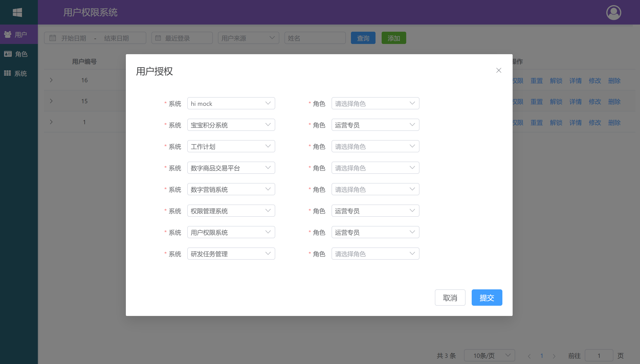640x364 pixels.
Task: Submit the authorization with 提交
Action: click(487, 298)
